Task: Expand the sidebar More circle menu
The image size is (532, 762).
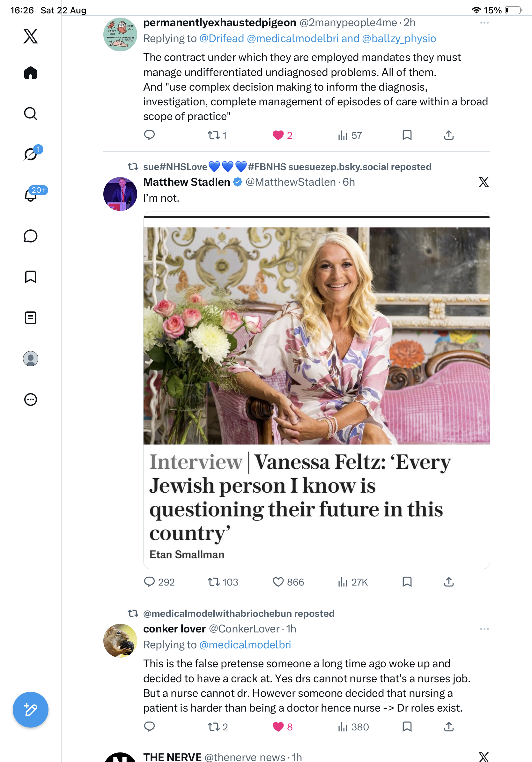Action: pyautogui.click(x=31, y=400)
